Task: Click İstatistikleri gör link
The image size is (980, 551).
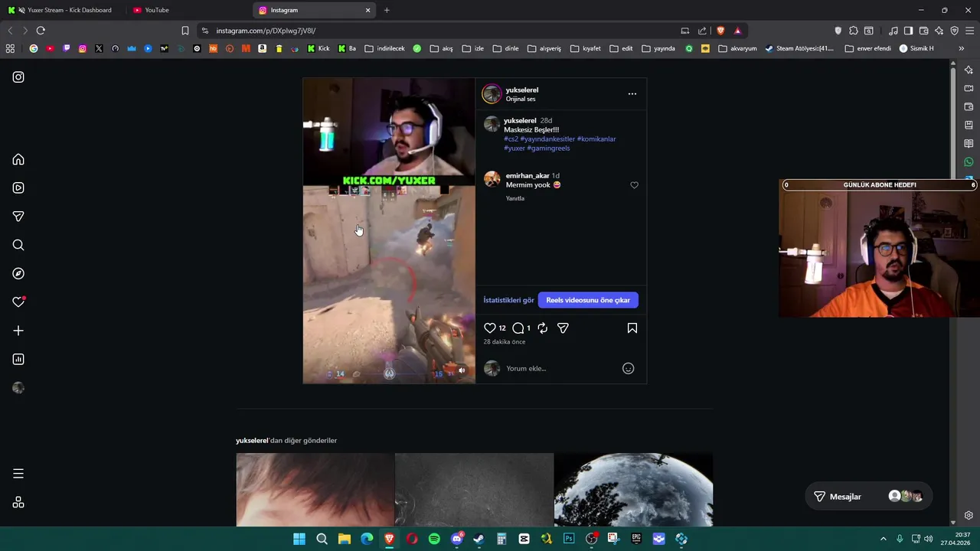Action: tap(508, 300)
